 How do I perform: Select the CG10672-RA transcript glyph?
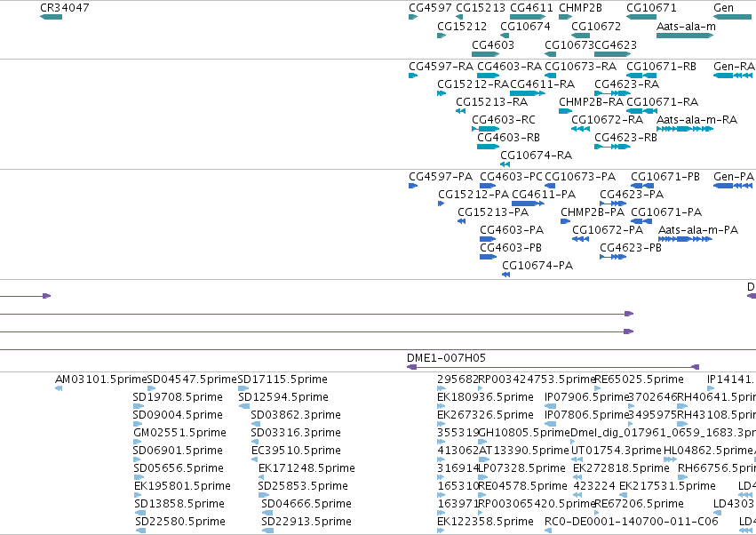pyautogui.click(x=580, y=129)
